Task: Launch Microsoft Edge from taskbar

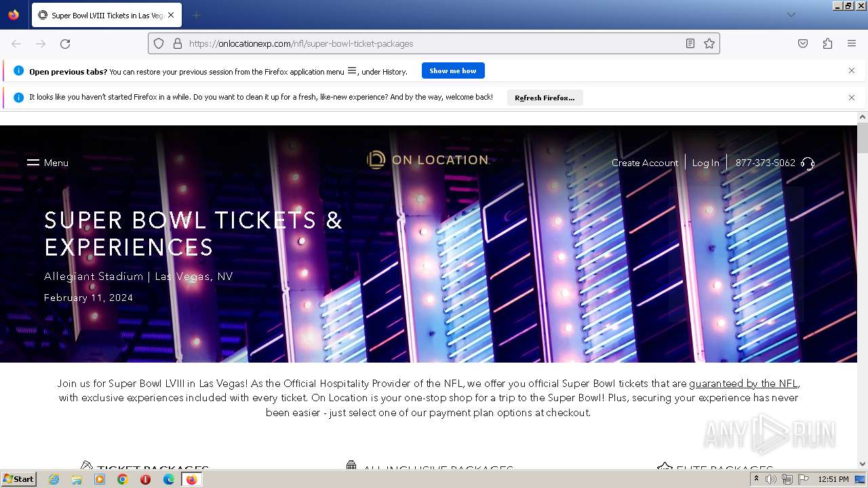Action: (169, 479)
